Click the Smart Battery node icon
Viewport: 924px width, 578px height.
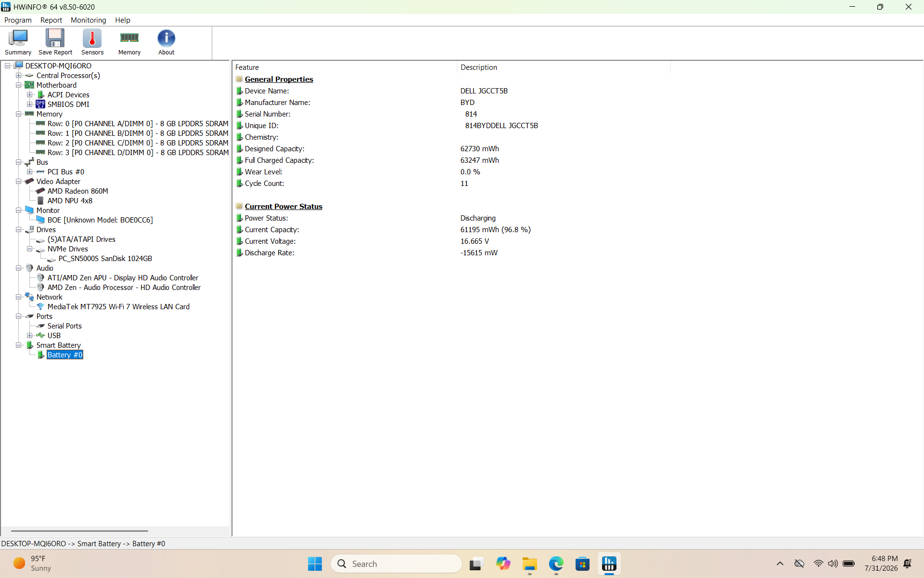point(29,345)
